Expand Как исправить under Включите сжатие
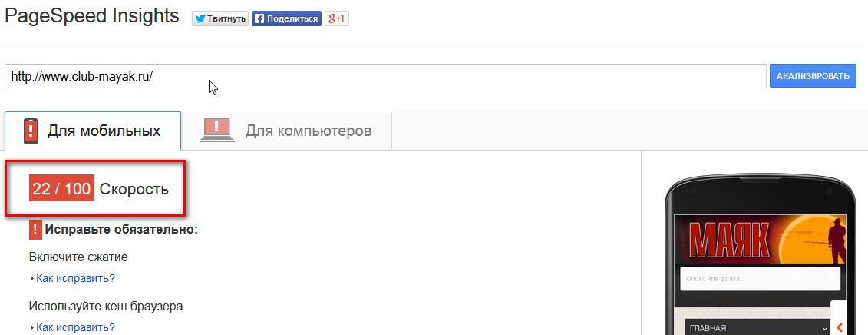 click(x=75, y=278)
